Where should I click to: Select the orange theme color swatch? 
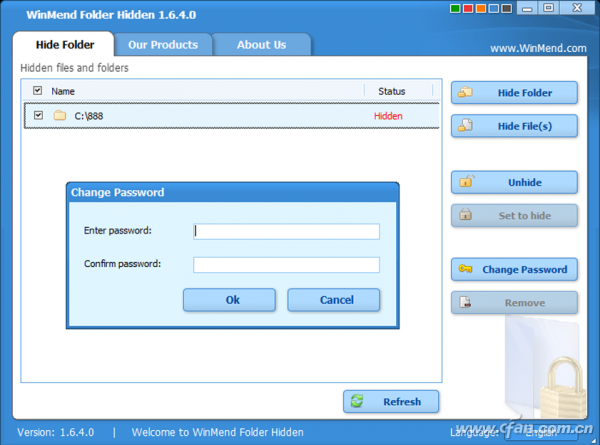(x=481, y=8)
